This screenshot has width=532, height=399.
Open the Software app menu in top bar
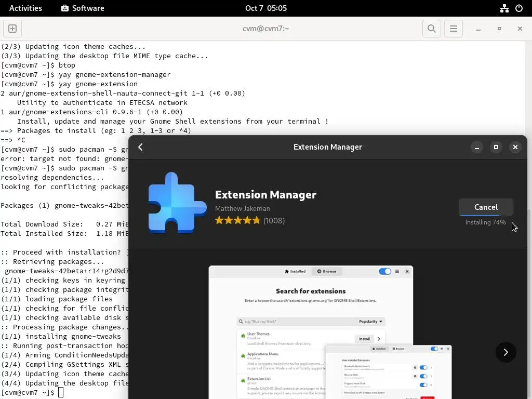coord(83,8)
